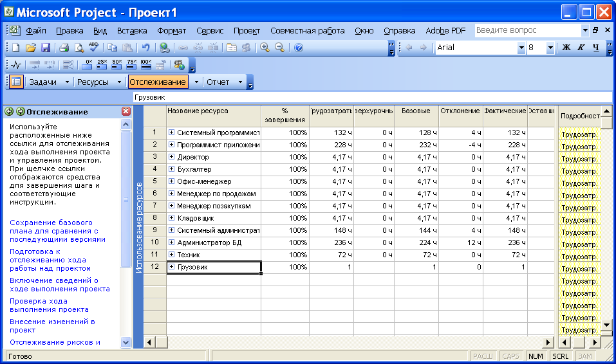
Task: Click the Print icon
Action: 64,48
